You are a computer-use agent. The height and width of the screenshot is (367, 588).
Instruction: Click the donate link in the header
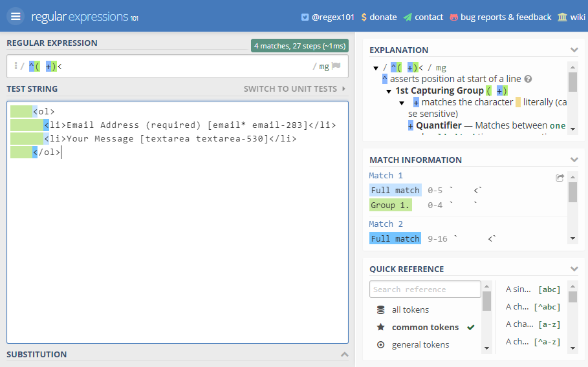(x=378, y=17)
